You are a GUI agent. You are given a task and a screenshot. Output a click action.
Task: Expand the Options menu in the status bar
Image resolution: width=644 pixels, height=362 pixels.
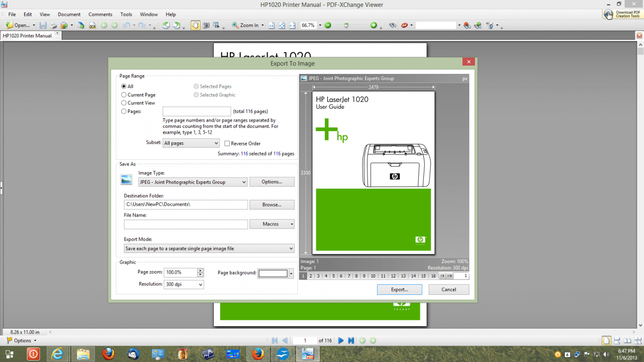22,340
